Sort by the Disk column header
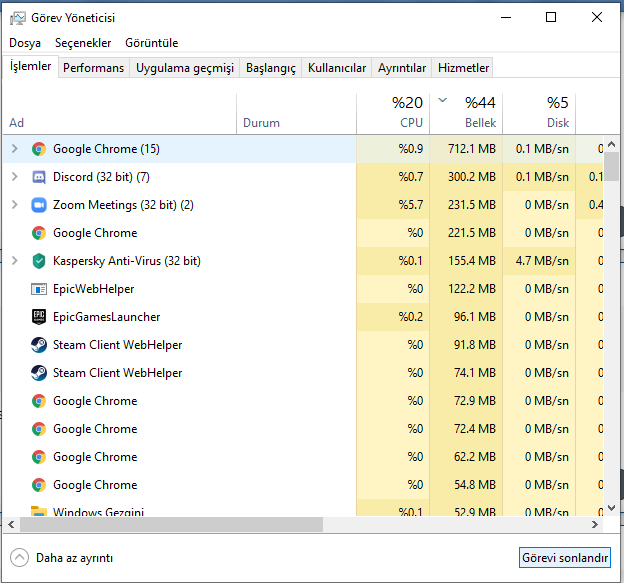 coord(539,114)
